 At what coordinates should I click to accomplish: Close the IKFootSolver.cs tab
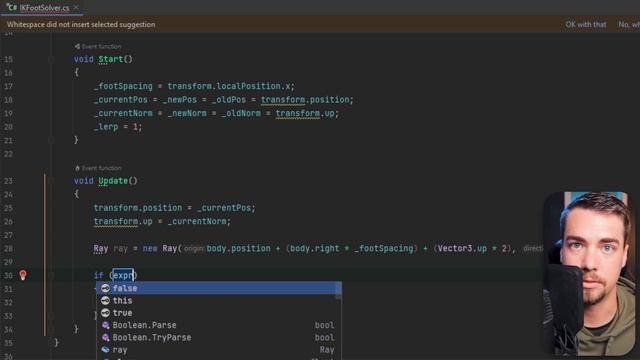click(76, 7)
